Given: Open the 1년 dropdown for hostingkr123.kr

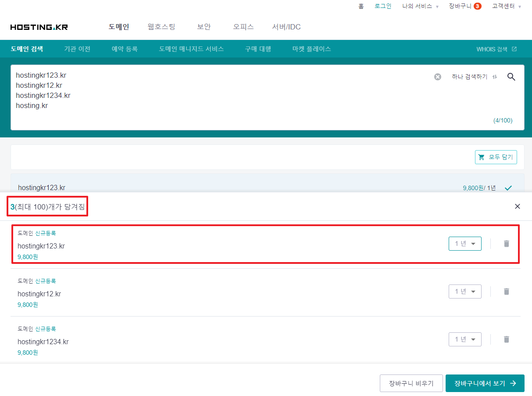Looking at the screenshot, I should 465,244.
